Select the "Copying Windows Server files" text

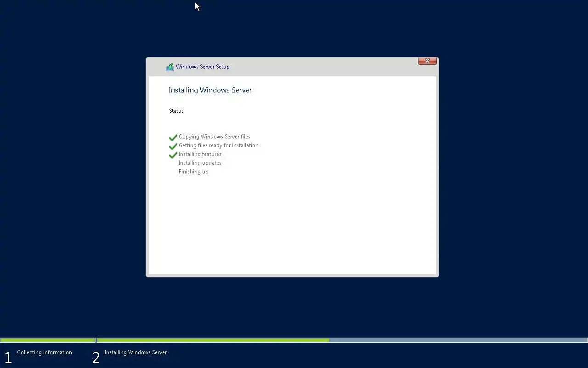point(215,137)
